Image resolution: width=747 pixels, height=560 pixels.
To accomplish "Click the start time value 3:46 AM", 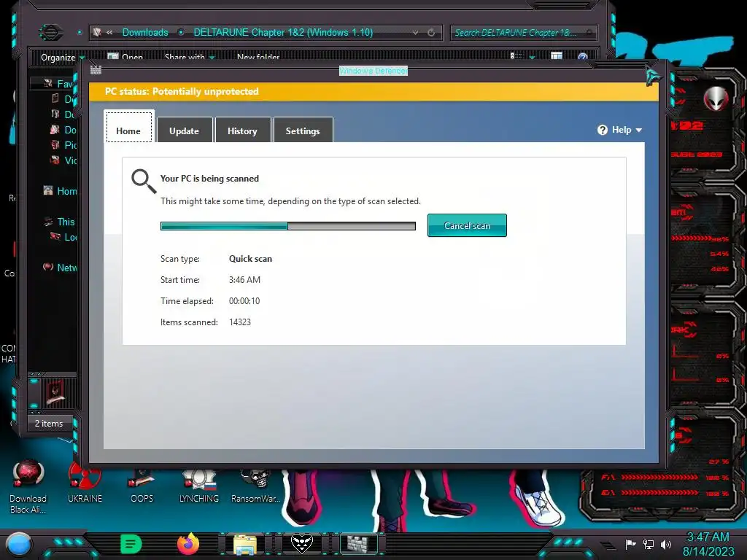I will pyautogui.click(x=244, y=279).
